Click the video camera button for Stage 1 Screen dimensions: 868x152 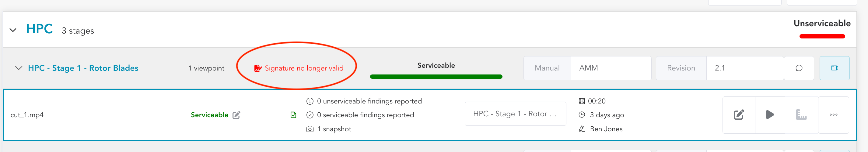[834, 68]
